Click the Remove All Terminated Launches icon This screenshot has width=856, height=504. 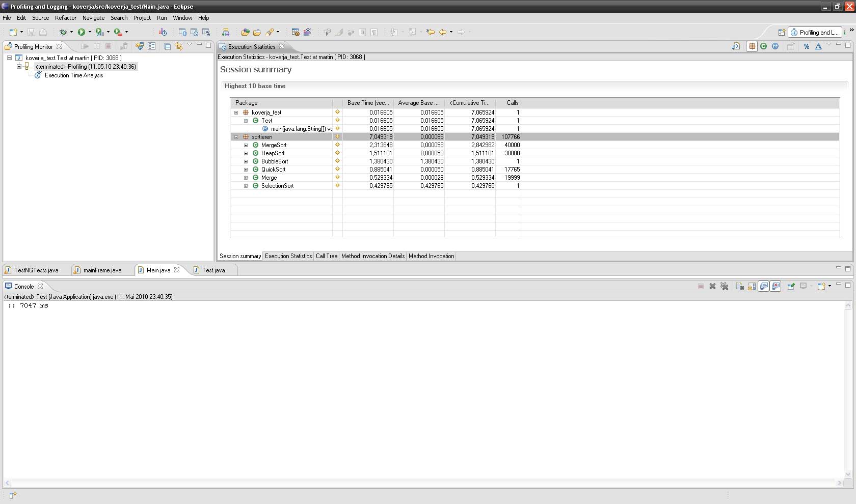pyautogui.click(x=724, y=287)
